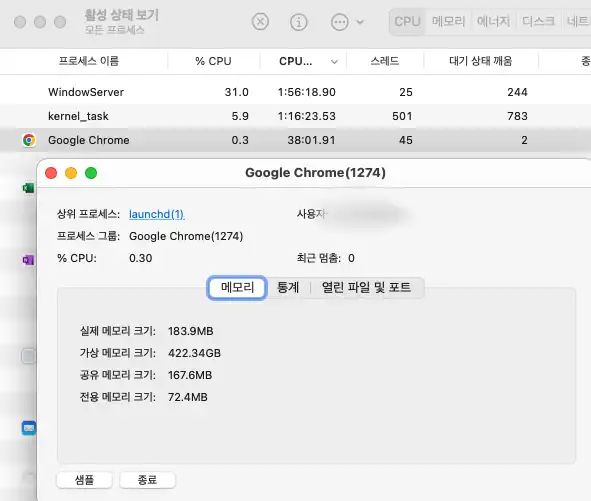Switch to the 메모리 tab in toolbar
The width and height of the screenshot is (591, 501).
448,21
